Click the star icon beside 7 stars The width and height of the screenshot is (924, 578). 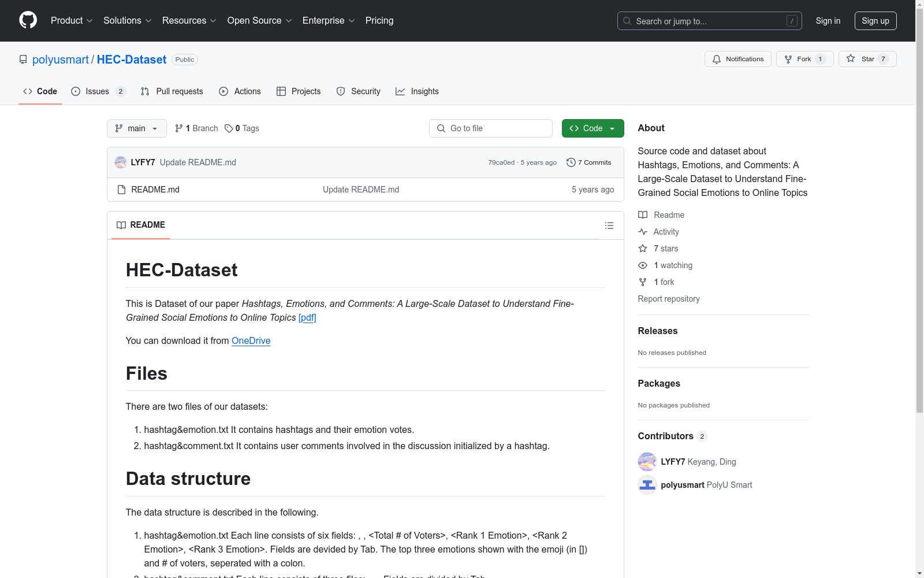coord(643,249)
